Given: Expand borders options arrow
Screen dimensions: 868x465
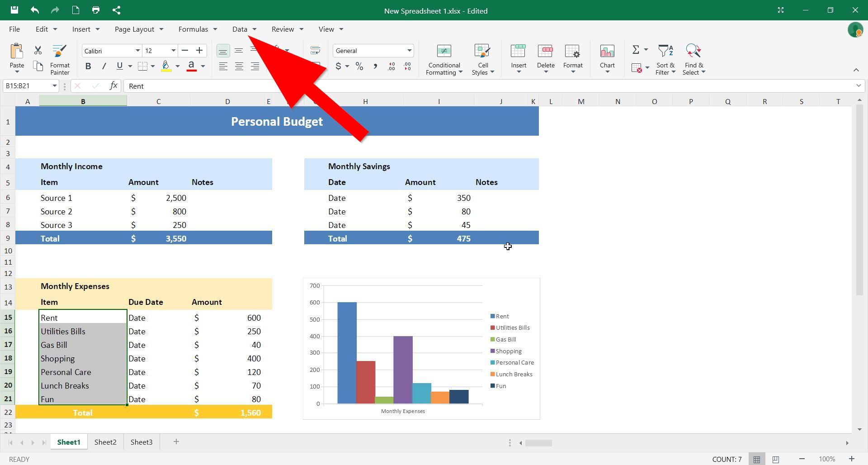Looking at the screenshot, I should [x=153, y=66].
